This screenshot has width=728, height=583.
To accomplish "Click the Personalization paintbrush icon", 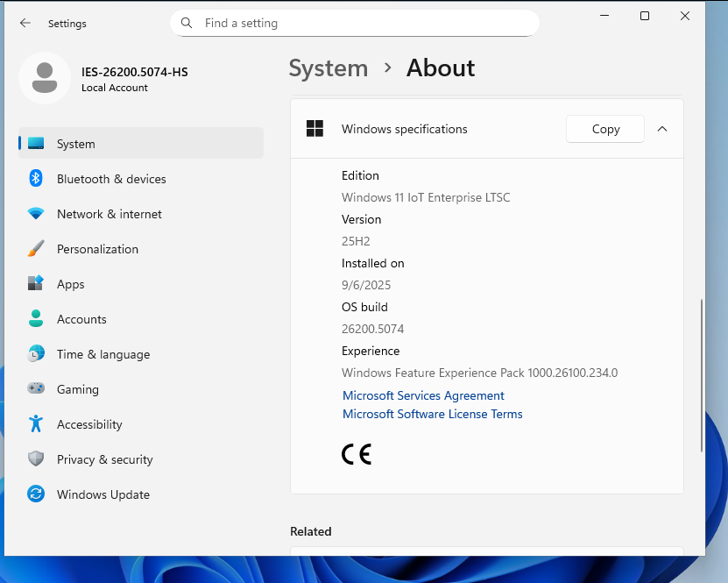I will point(36,248).
